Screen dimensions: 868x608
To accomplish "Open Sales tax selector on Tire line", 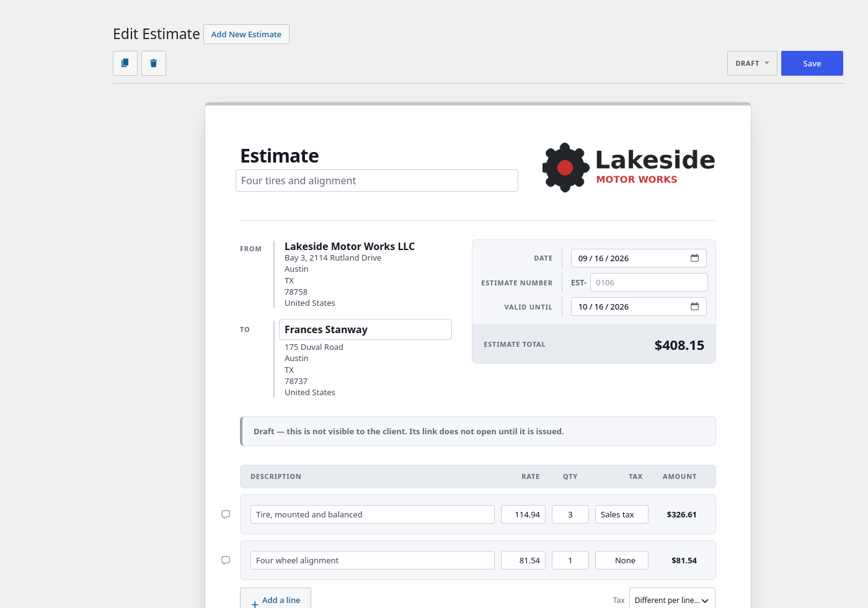I will [622, 514].
